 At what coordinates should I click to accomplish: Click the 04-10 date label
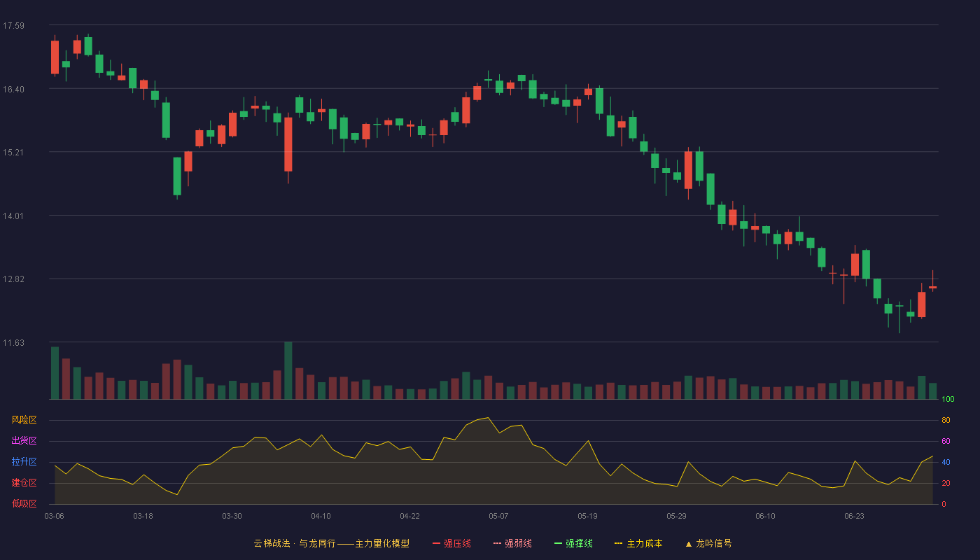[321, 516]
